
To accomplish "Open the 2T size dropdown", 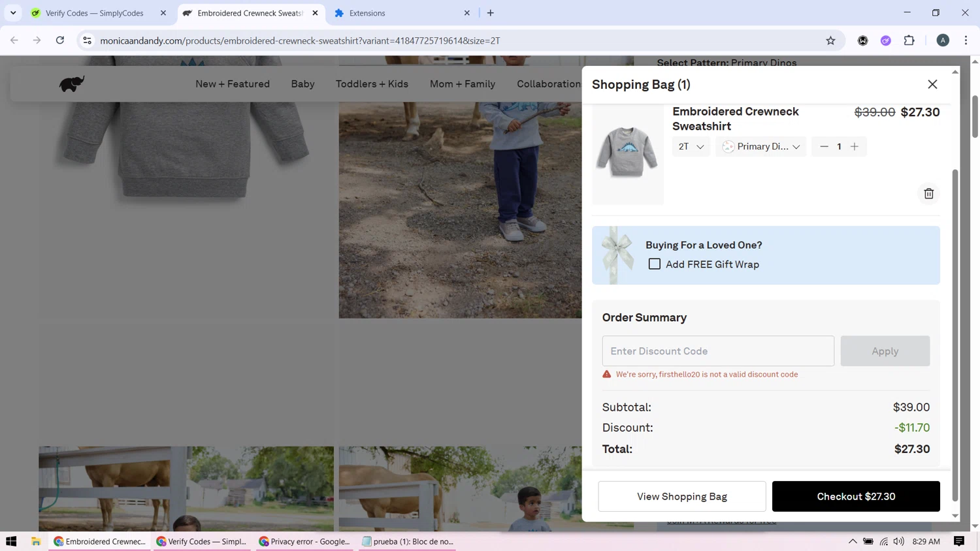I will [691, 146].
